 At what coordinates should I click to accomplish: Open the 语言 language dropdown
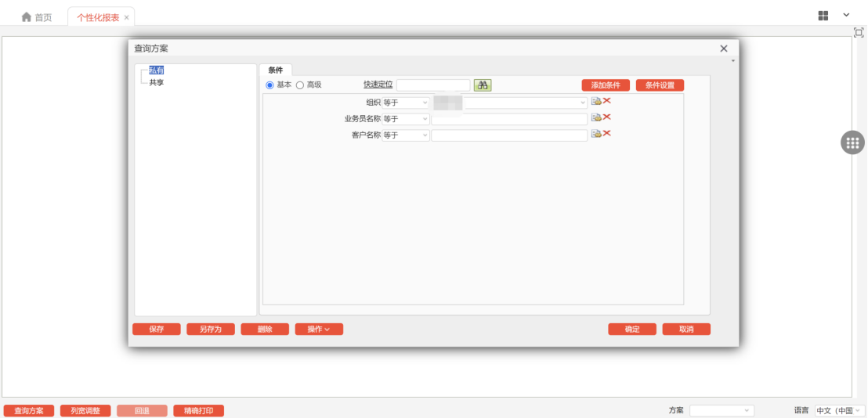point(839,410)
